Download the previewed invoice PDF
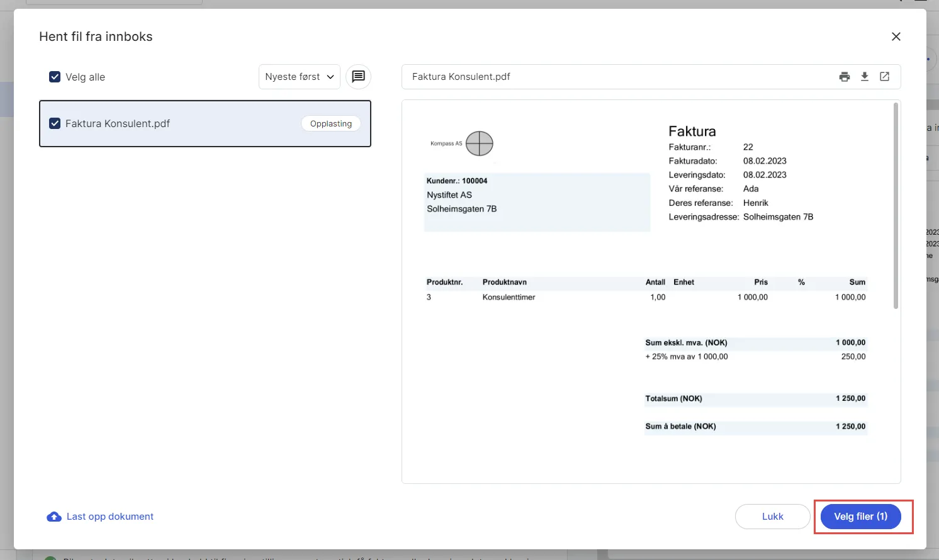Image resolution: width=939 pixels, height=560 pixels. tap(865, 77)
